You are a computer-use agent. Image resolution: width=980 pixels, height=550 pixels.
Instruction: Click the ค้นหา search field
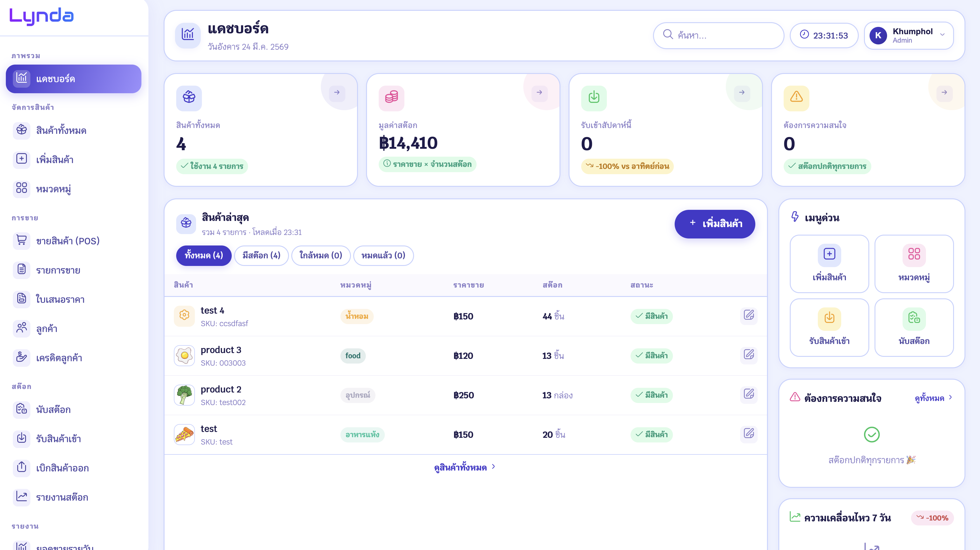(718, 35)
